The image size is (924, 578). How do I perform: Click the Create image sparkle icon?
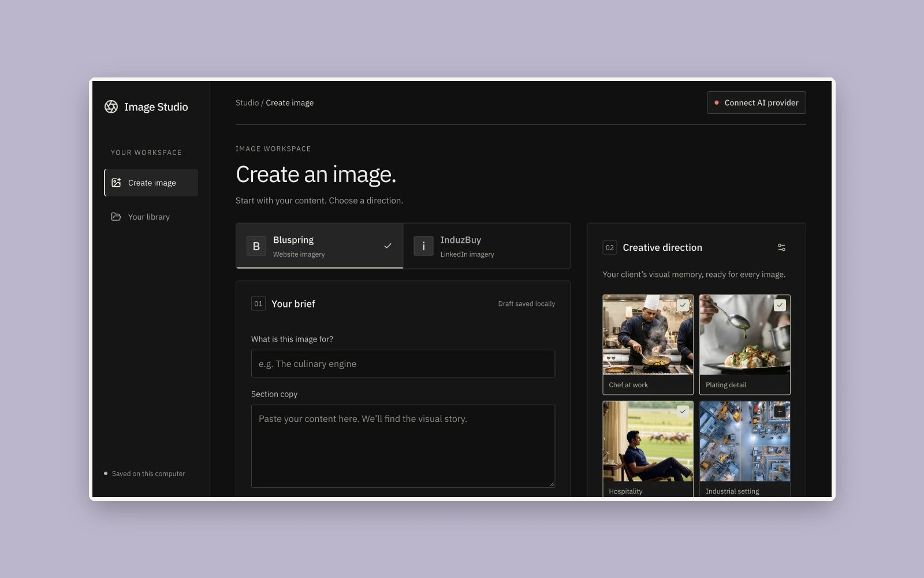click(x=116, y=183)
